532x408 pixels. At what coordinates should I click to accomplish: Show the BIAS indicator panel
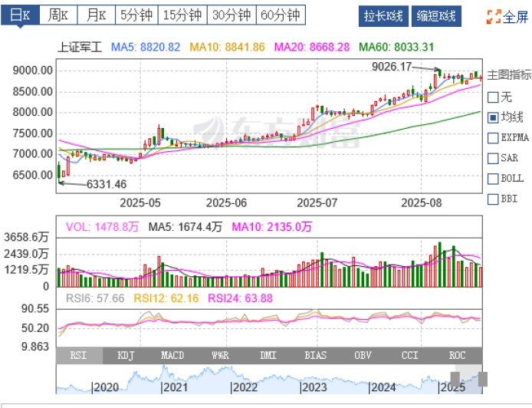click(316, 355)
